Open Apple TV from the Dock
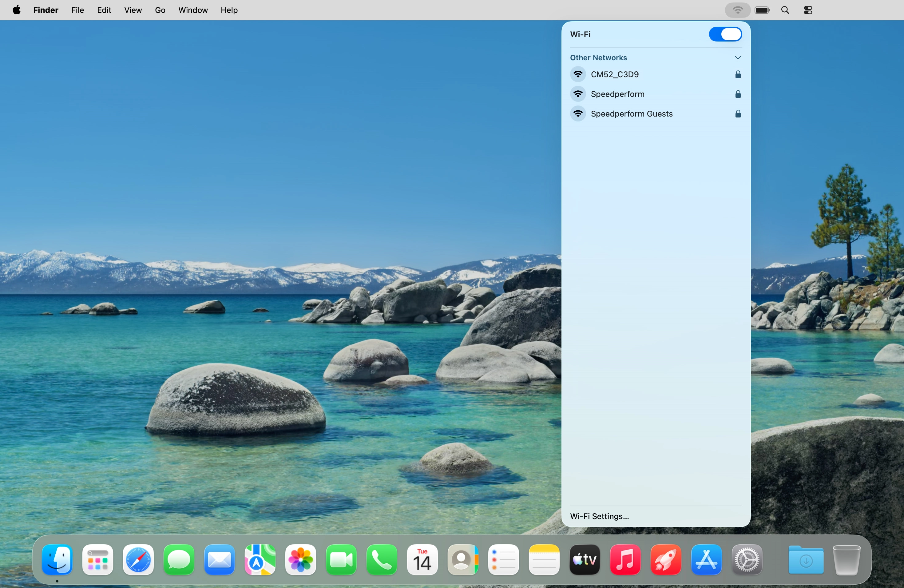 pyautogui.click(x=585, y=560)
